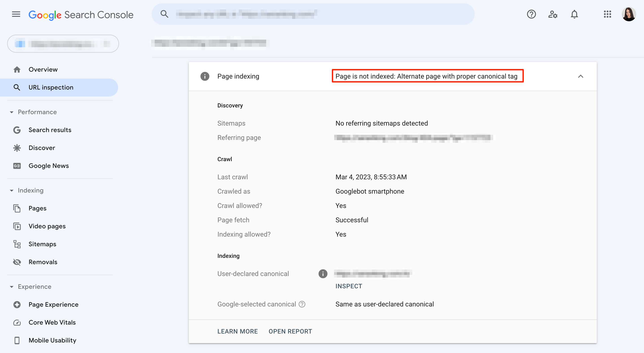Click the search magnifier icon in URL bar
Screen dimensions: 644x353
(164, 14)
